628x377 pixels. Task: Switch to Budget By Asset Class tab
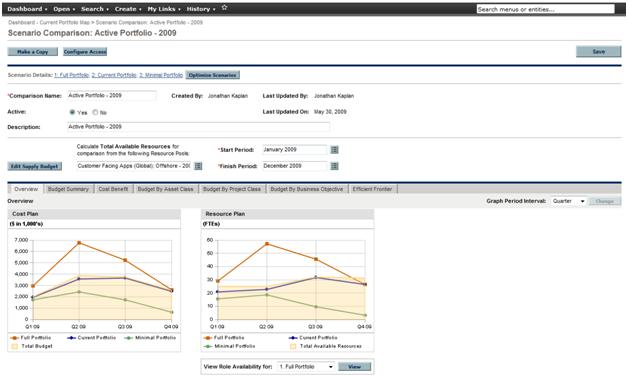point(165,189)
